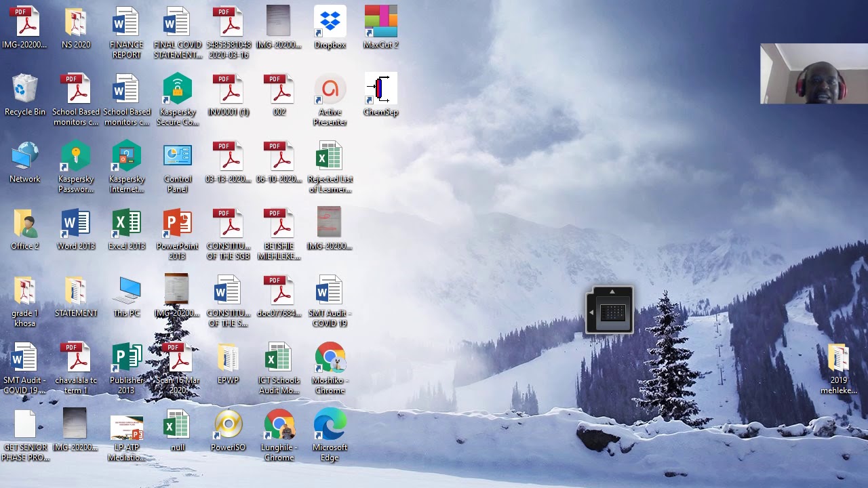
Task: Launch Microsoft Edge browser
Action: coord(330,435)
